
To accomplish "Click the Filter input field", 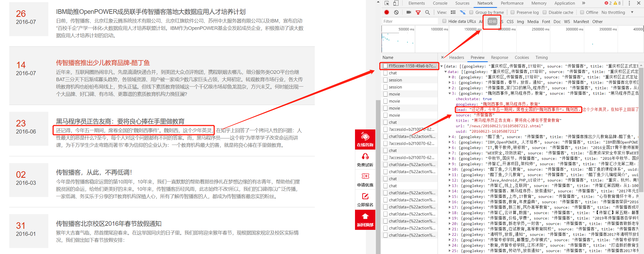I will coord(409,21).
